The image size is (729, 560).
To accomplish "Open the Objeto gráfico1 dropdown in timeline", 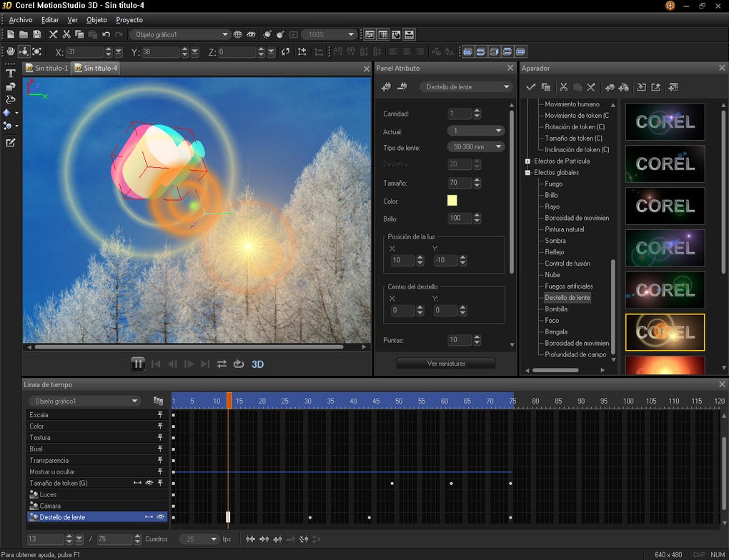I will [x=84, y=401].
